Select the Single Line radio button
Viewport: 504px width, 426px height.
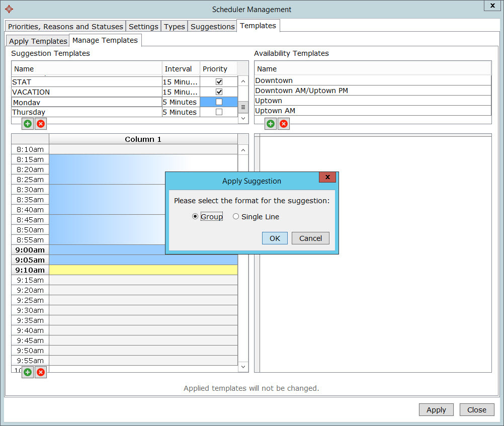click(236, 217)
